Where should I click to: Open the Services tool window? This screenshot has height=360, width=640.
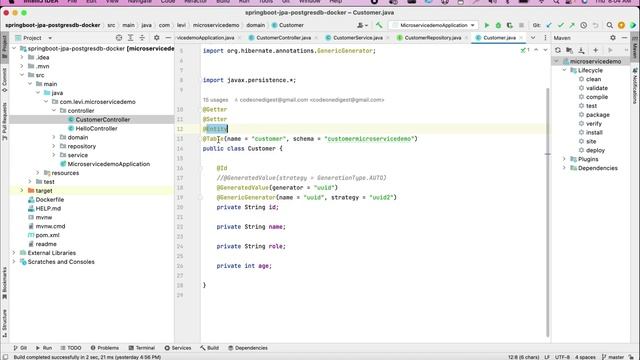pos(178,348)
